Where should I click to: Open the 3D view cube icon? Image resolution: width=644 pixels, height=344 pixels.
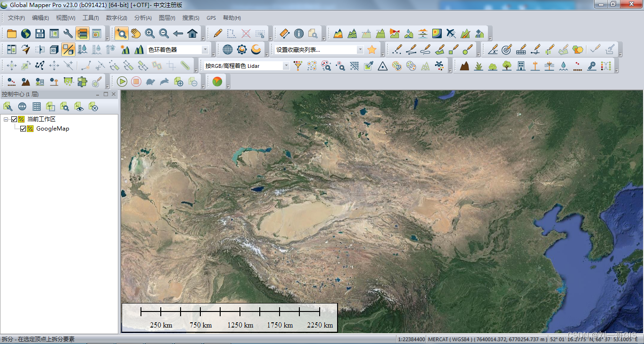pos(54,49)
